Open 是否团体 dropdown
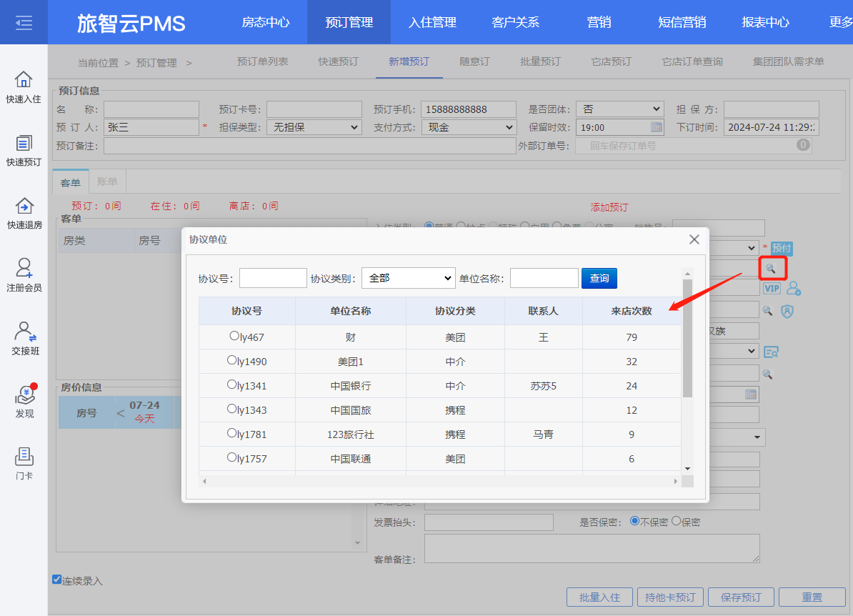The width and height of the screenshot is (853, 616). point(620,109)
